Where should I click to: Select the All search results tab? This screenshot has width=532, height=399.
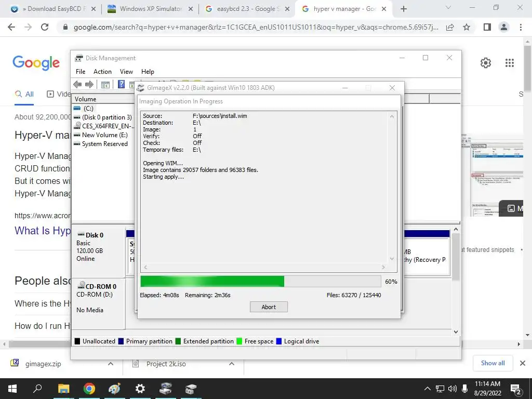point(24,94)
